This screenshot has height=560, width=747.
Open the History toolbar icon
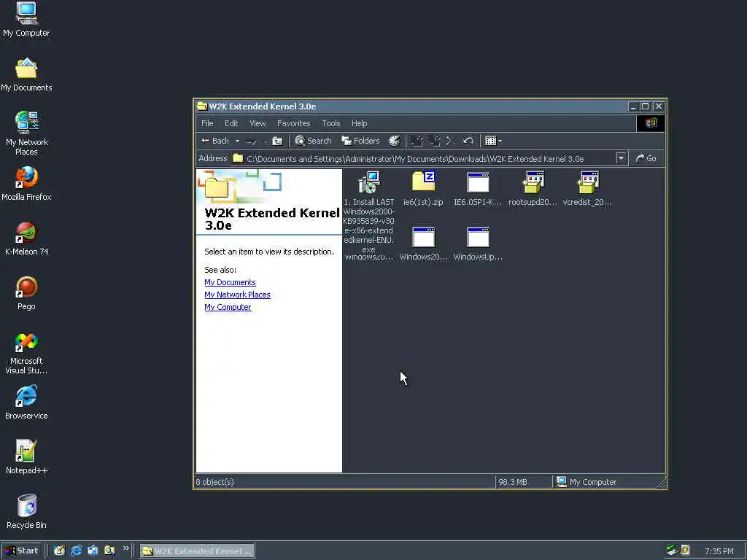point(395,141)
